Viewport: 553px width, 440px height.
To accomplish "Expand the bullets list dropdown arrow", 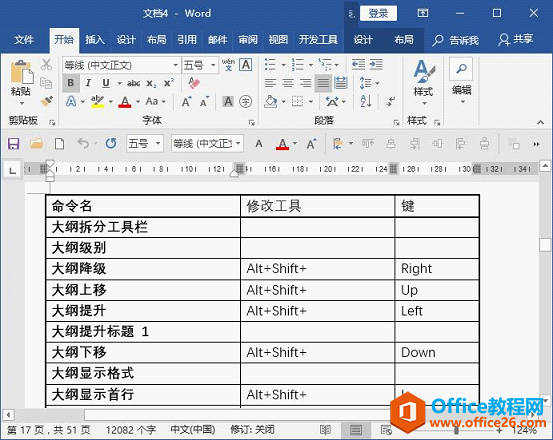I will (x=283, y=65).
